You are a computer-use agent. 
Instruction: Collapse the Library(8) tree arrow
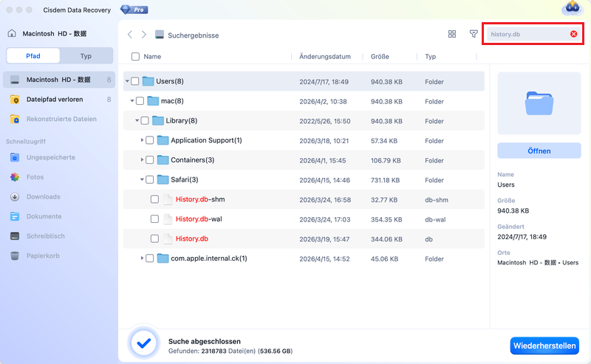click(x=137, y=120)
